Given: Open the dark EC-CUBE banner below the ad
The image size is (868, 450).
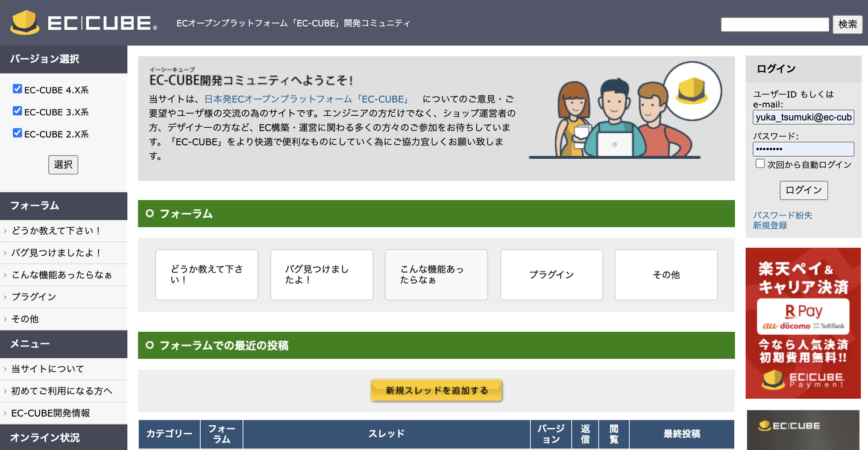Looking at the screenshot, I should pos(803,430).
